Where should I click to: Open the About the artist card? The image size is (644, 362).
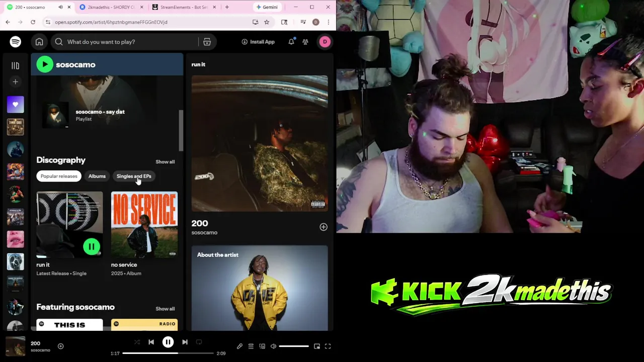260,288
